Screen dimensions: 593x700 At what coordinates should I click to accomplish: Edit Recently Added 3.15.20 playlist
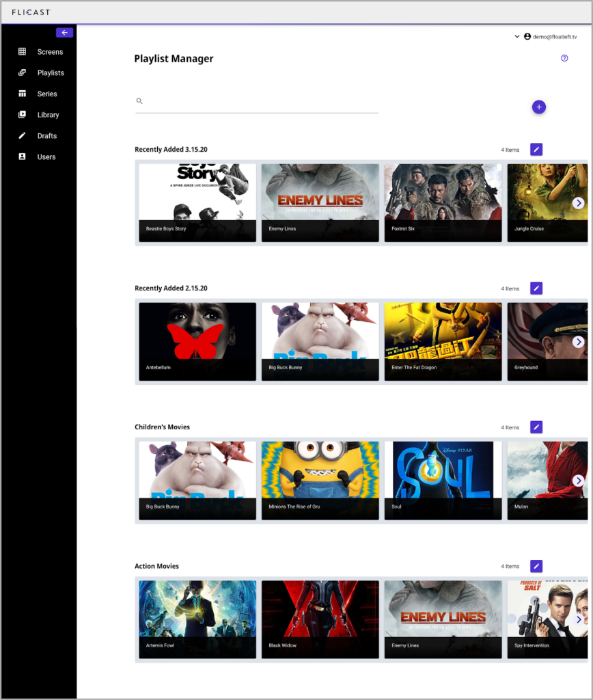pyautogui.click(x=536, y=150)
